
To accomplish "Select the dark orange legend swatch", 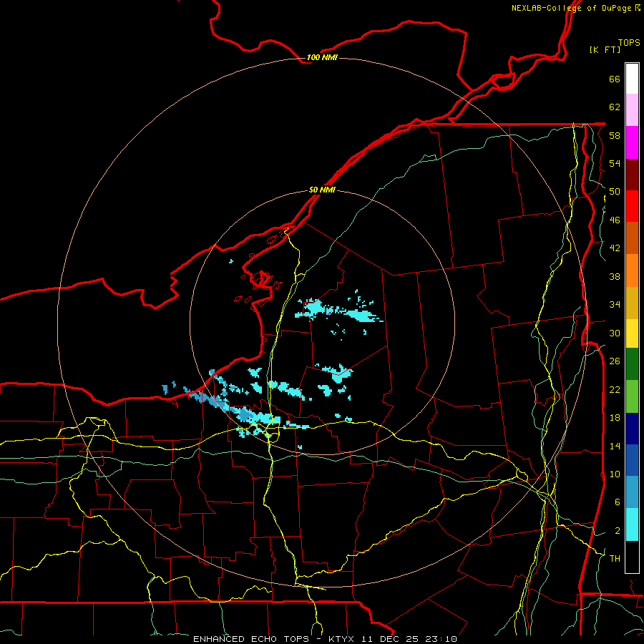I will click(x=632, y=238).
